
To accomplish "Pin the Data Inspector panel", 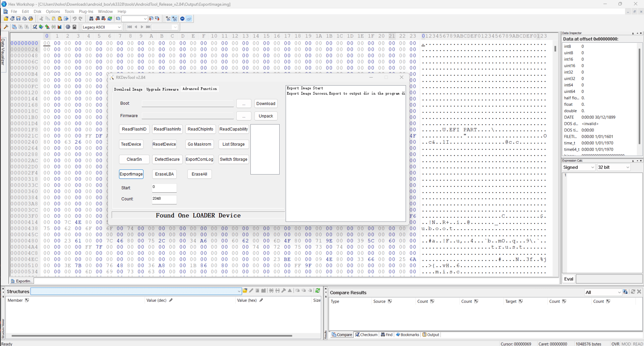I will tap(633, 33).
